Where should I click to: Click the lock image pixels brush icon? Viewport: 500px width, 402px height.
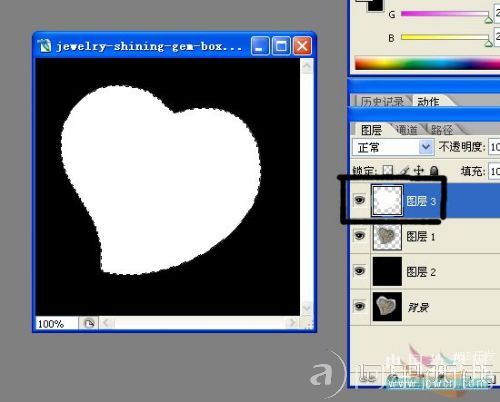tap(405, 171)
